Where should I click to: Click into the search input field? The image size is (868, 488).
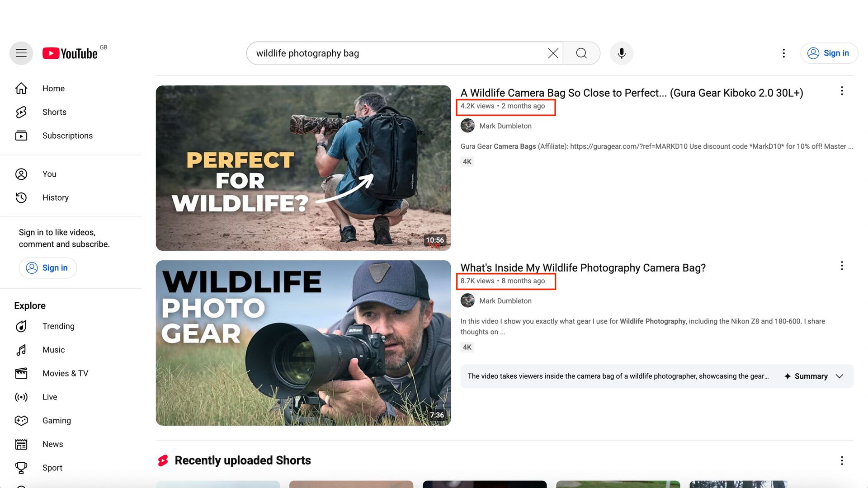[398, 53]
